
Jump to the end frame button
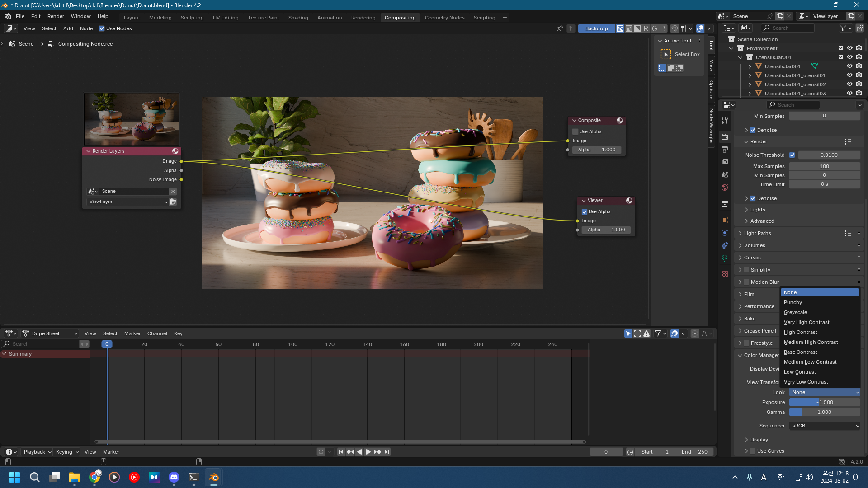click(387, 452)
